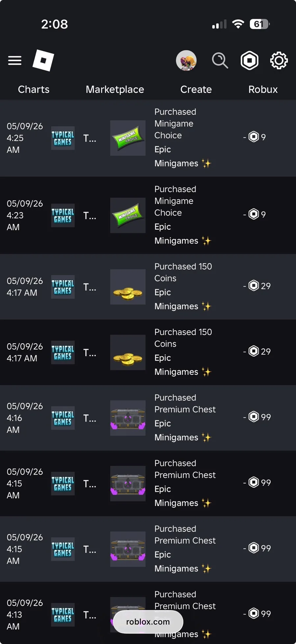This screenshot has height=644, width=296.
Task: Open the Premium Chest thumbnail at 4:16 AM
Action: click(x=128, y=418)
